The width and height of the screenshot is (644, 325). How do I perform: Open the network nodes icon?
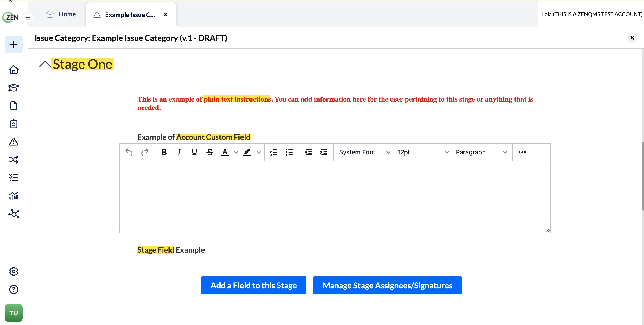(14, 214)
